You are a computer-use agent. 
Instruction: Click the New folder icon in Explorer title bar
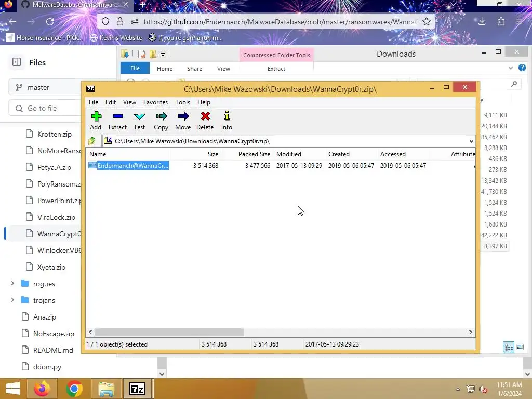coord(153,54)
